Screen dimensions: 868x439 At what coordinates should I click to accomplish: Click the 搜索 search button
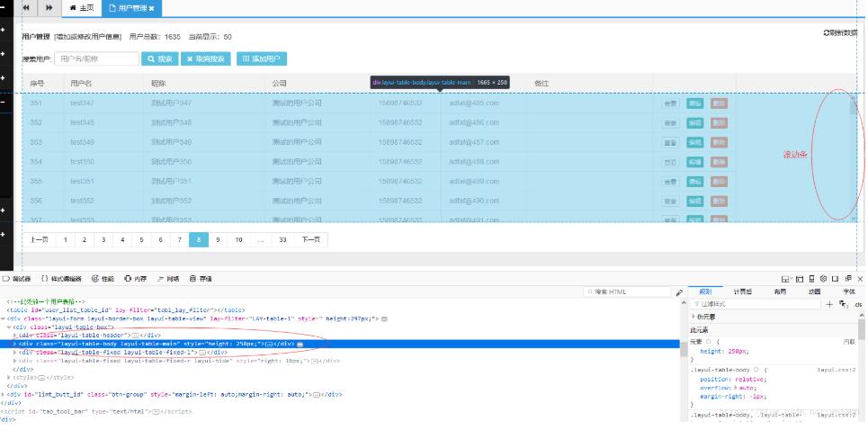point(159,58)
